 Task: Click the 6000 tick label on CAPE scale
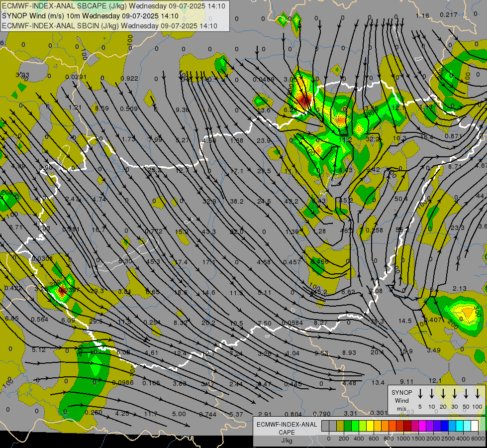point(478,439)
